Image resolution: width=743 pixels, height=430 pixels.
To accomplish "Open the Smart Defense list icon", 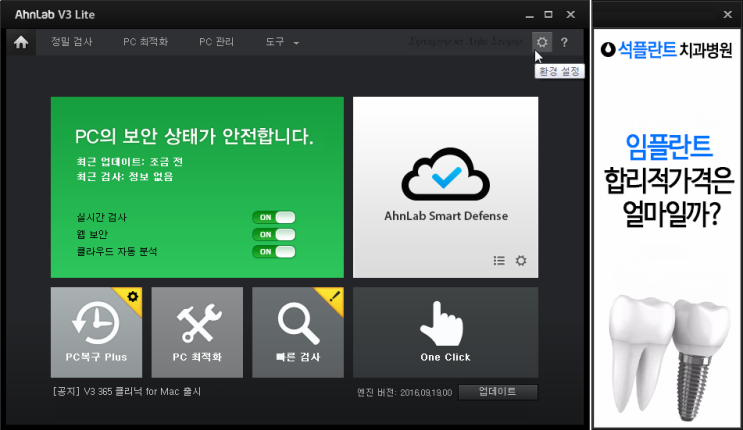I will coord(499,260).
